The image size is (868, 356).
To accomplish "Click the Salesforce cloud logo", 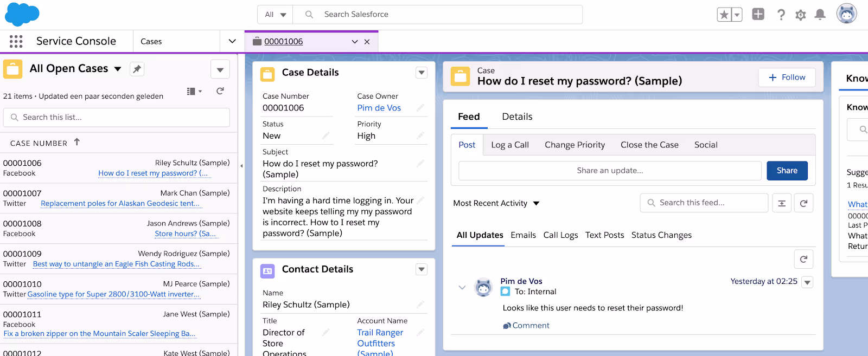I will coord(22,15).
